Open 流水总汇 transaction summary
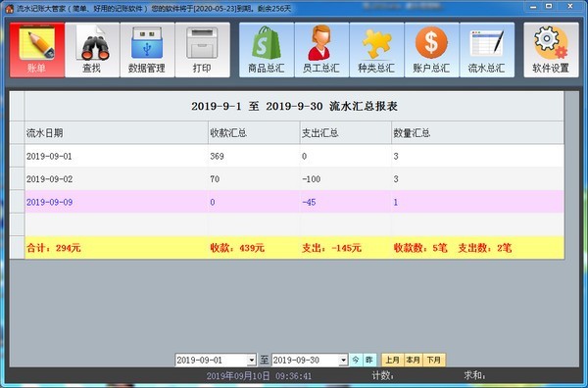 (x=487, y=50)
